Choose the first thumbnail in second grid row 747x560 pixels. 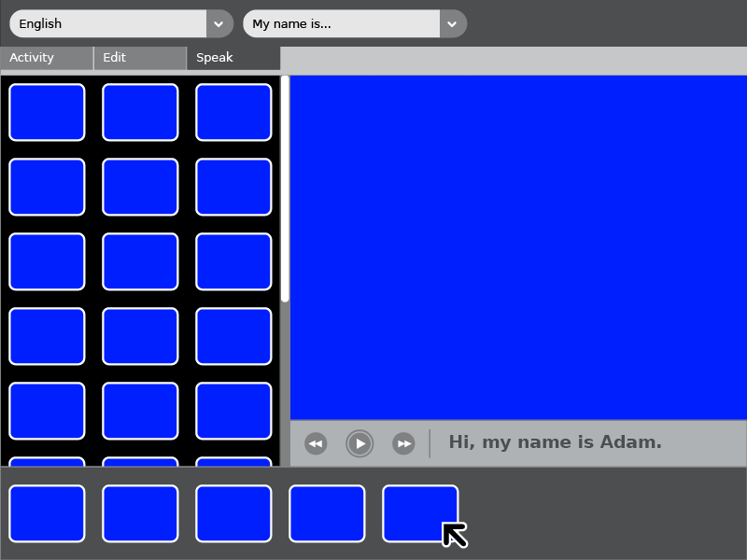coord(47,187)
